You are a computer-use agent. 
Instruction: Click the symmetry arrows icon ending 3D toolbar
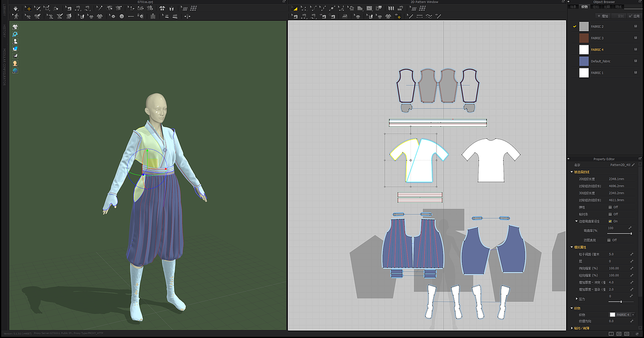pyautogui.click(x=187, y=16)
